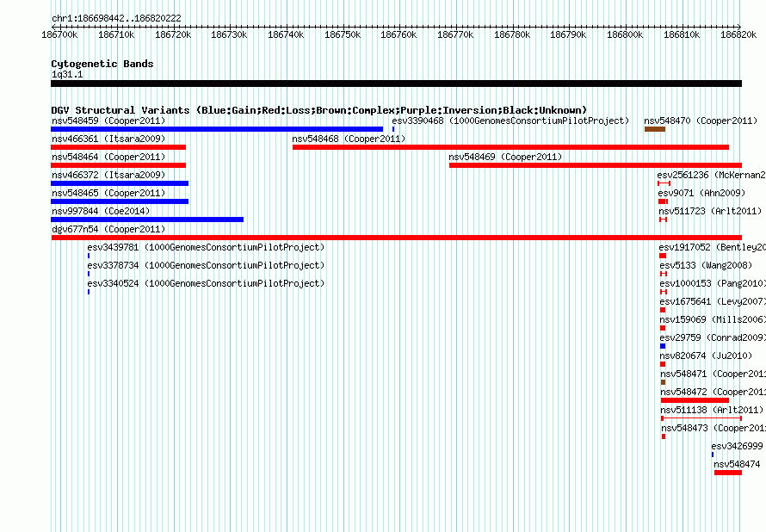Click the black 1q31.1 cytogenetic band bar
The height and width of the screenshot is (532, 766).
point(396,84)
